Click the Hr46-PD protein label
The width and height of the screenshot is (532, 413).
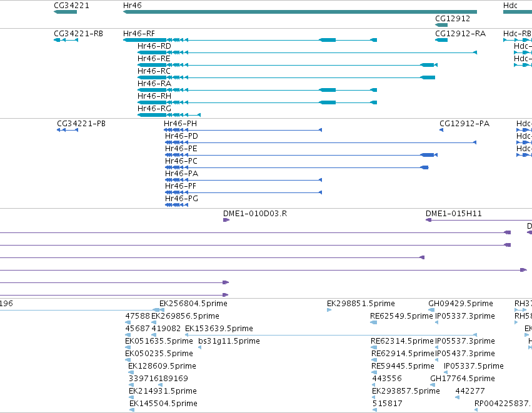(181, 136)
